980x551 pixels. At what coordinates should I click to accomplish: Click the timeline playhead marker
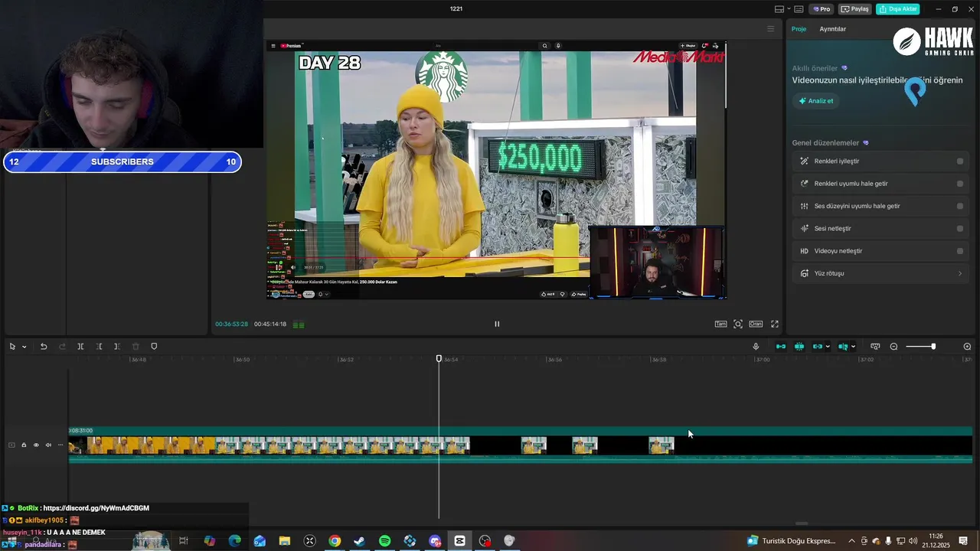coord(439,358)
